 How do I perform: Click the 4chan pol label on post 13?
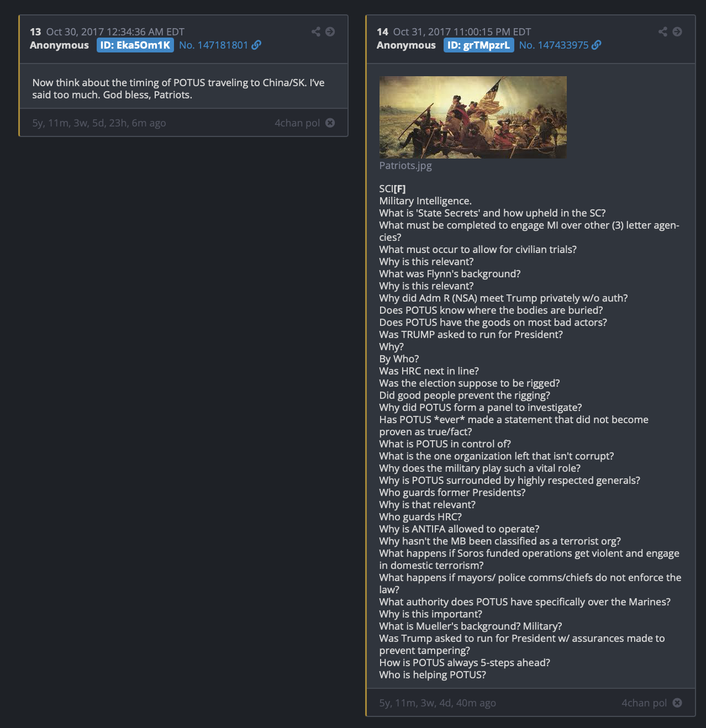point(297,123)
